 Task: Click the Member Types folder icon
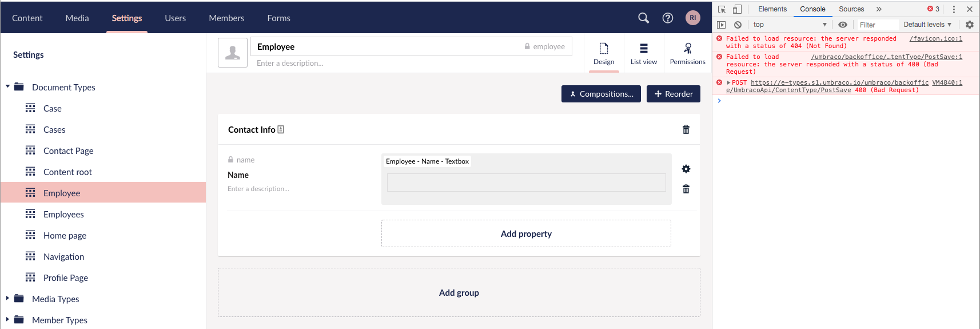coord(19,320)
